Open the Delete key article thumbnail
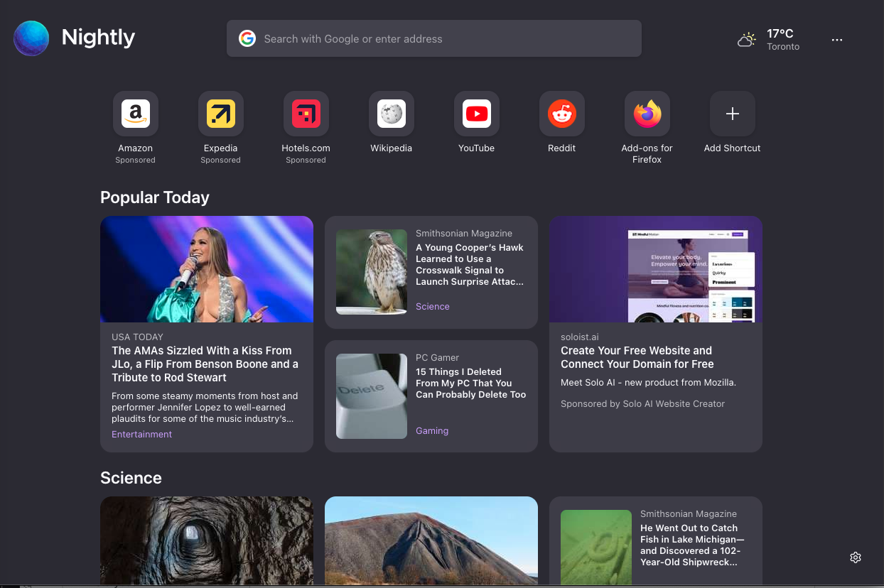Image resolution: width=884 pixels, height=588 pixels. coord(372,396)
